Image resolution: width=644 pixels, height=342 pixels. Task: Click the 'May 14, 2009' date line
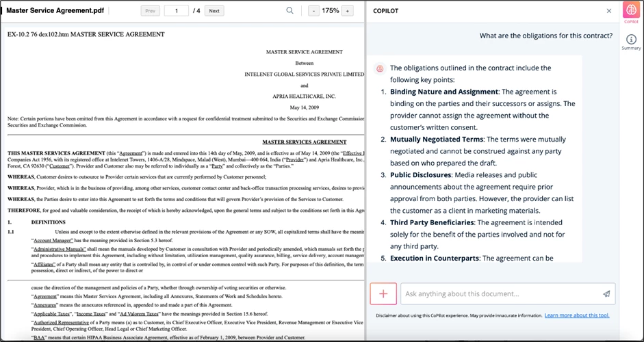coord(305,107)
